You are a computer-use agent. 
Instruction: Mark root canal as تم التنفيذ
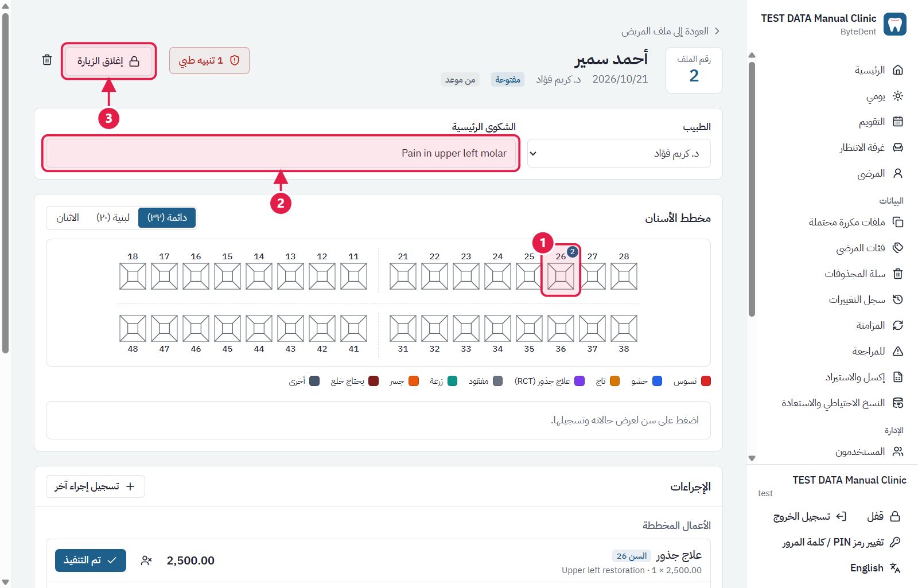(91, 560)
